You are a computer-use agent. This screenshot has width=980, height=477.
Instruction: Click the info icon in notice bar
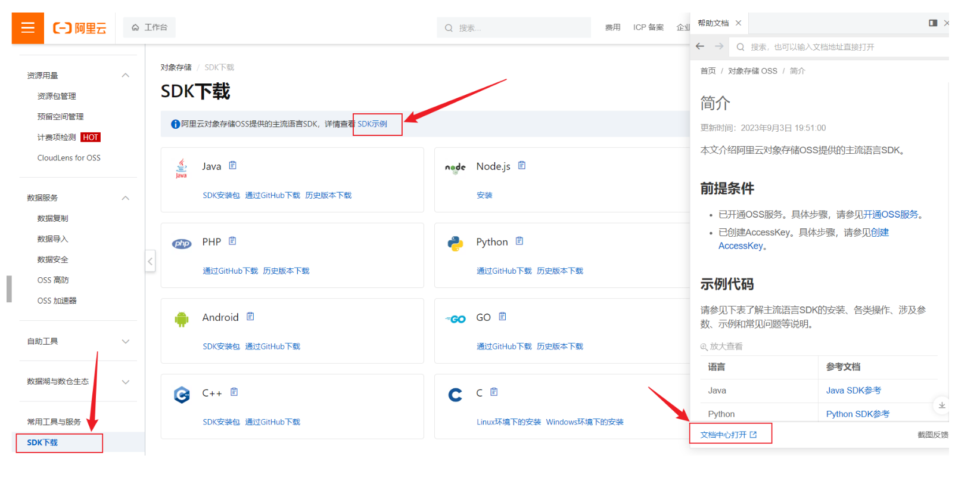175,124
